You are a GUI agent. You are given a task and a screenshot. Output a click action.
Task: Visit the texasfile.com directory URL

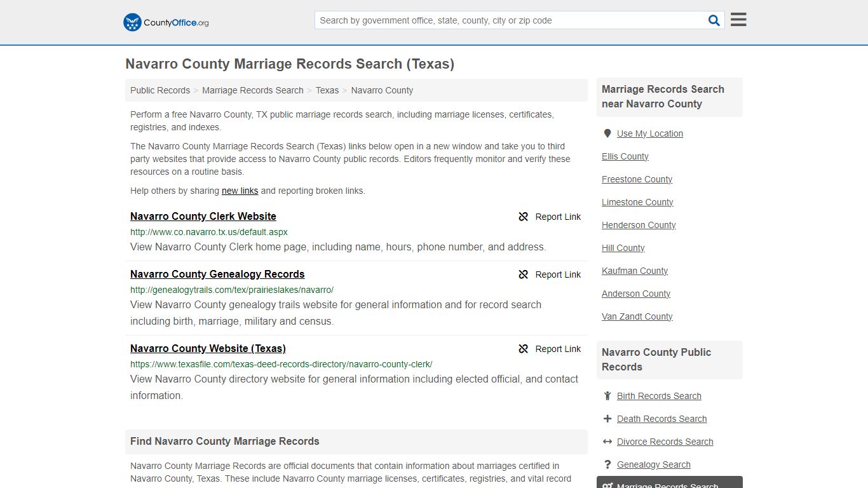[281, 364]
